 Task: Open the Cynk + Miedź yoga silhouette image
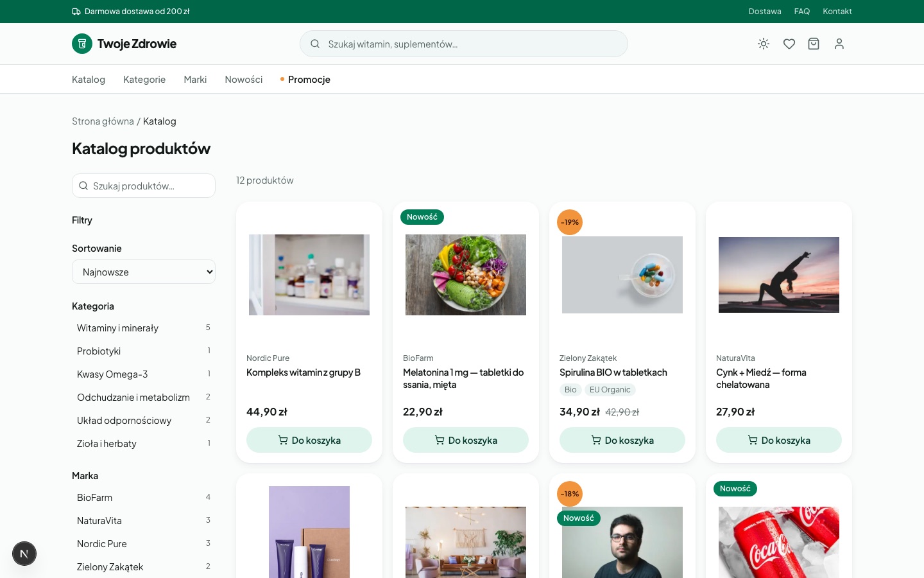[x=779, y=275]
